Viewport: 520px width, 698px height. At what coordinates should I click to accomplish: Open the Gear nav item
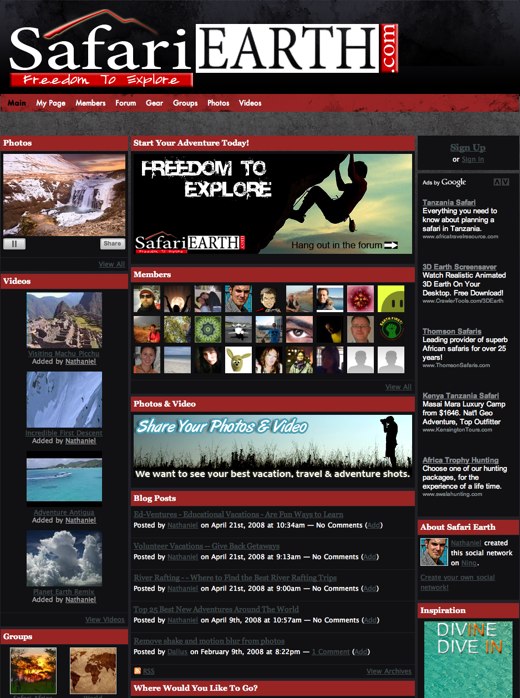[154, 103]
